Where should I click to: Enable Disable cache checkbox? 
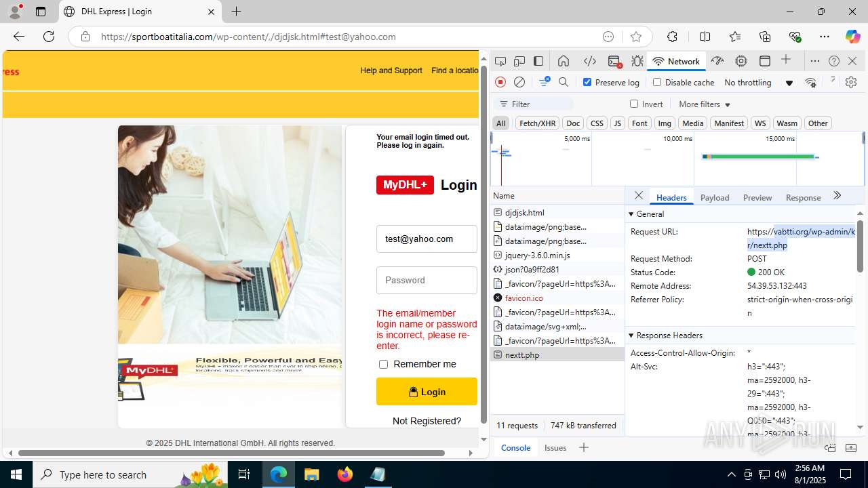[656, 82]
